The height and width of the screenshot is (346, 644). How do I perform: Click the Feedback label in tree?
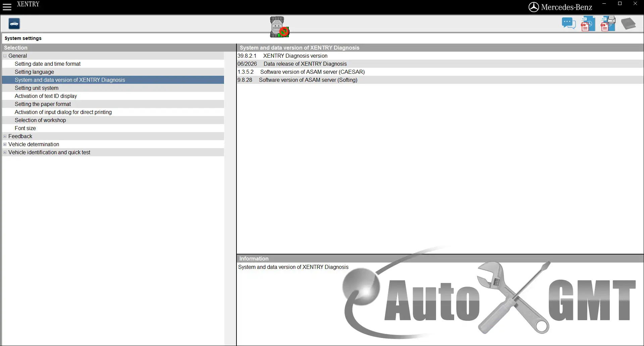(20, 136)
